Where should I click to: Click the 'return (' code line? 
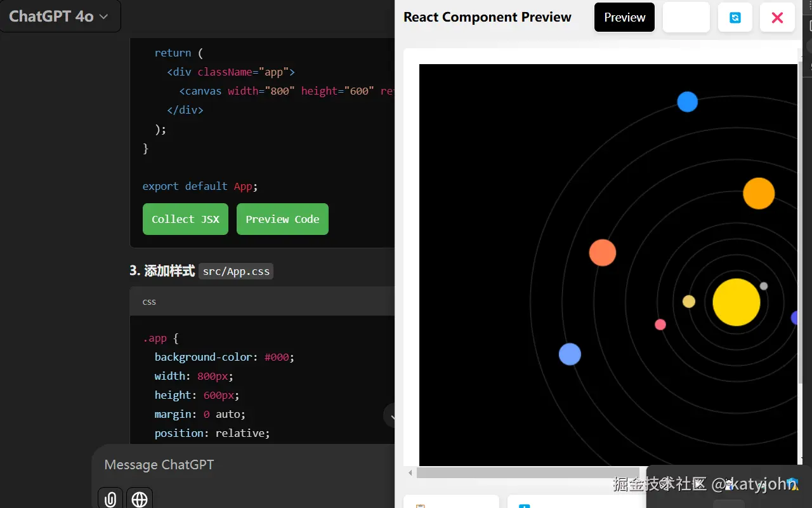179,53
